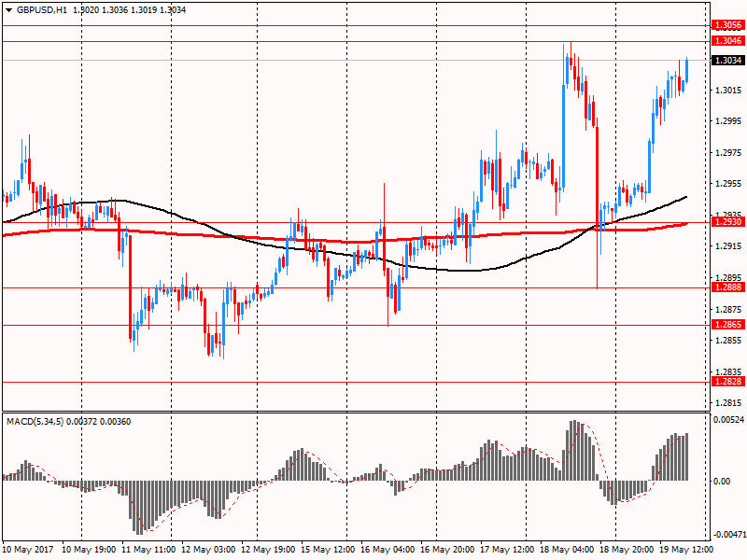Click the 11 May 11:00 time label
Screen dimensions: 747x560
(x=148, y=550)
